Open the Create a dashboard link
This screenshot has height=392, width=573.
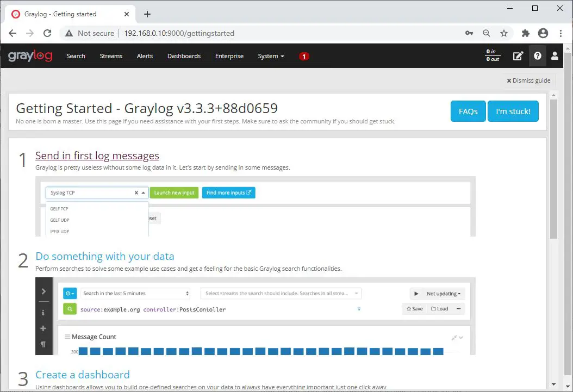(x=83, y=375)
